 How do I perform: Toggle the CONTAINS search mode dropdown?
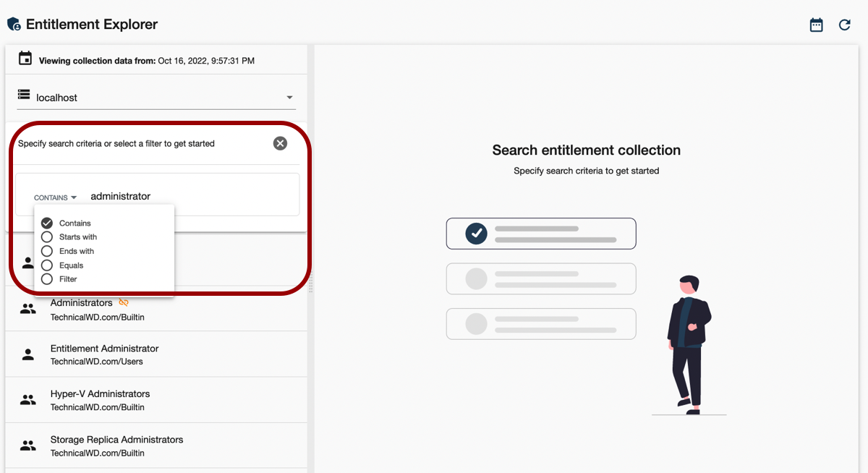(x=55, y=197)
